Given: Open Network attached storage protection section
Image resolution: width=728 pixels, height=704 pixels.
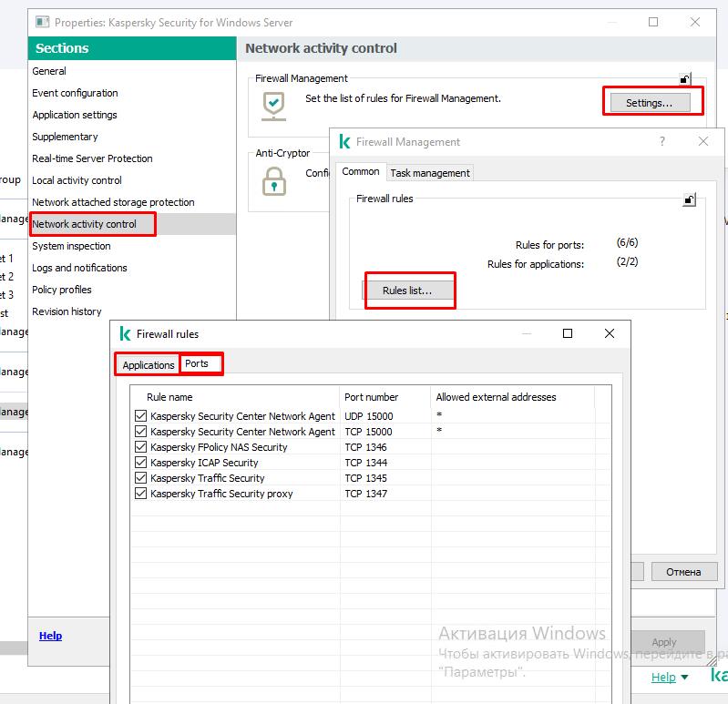Looking at the screenshot, I should click(113, 202).
